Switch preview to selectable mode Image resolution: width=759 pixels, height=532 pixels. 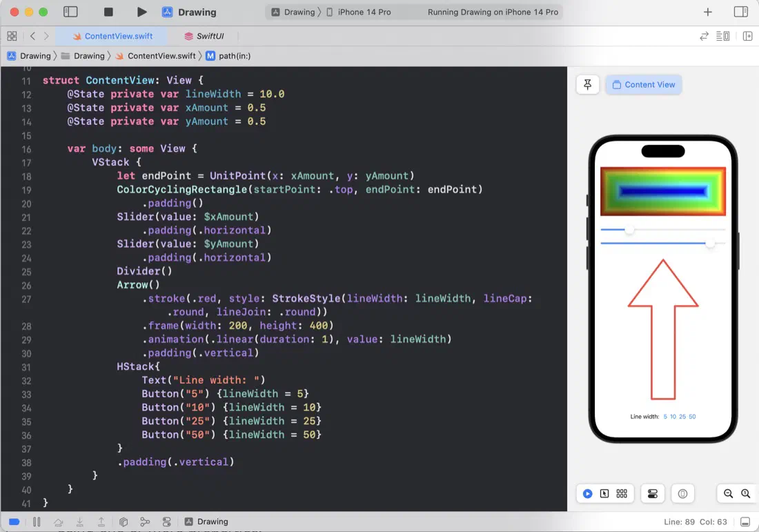pyautogui.click(x=604, y=494)
